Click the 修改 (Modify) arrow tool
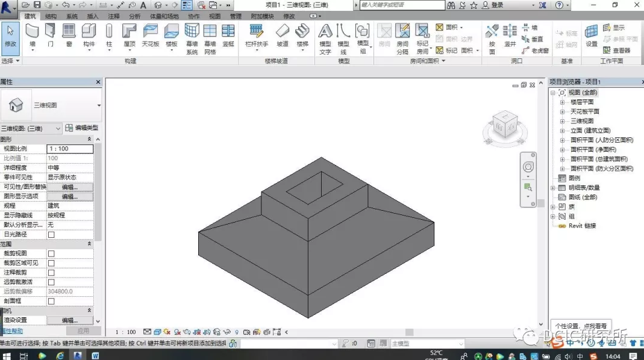The width and height of the screenshot is (644, 360). tap(10, 34)
